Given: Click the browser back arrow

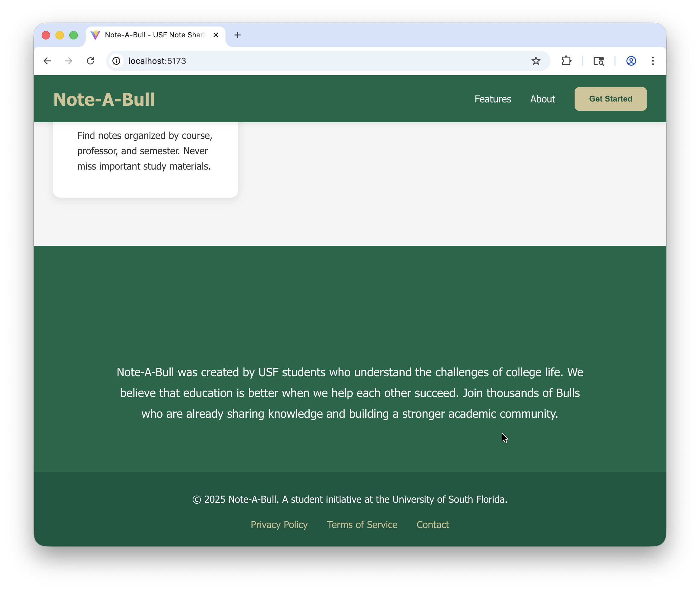Looking at the screenshot, I should (47, 61).
